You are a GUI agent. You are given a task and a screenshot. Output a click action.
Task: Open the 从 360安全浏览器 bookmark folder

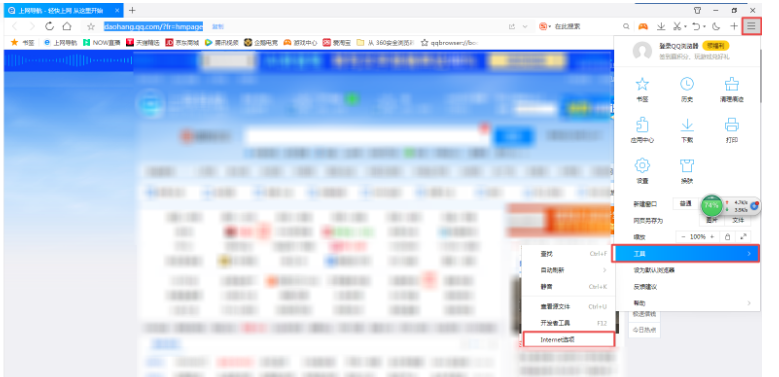(x=385, y=43)
